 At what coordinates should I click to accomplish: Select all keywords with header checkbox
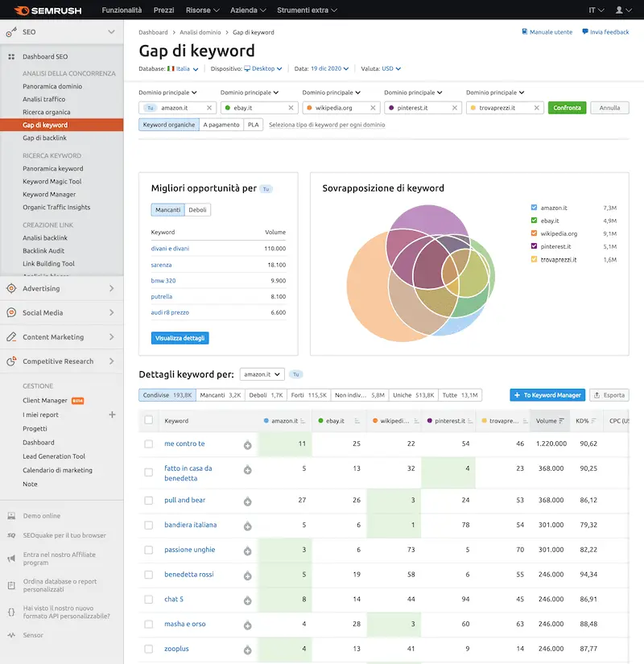[149, 420]
